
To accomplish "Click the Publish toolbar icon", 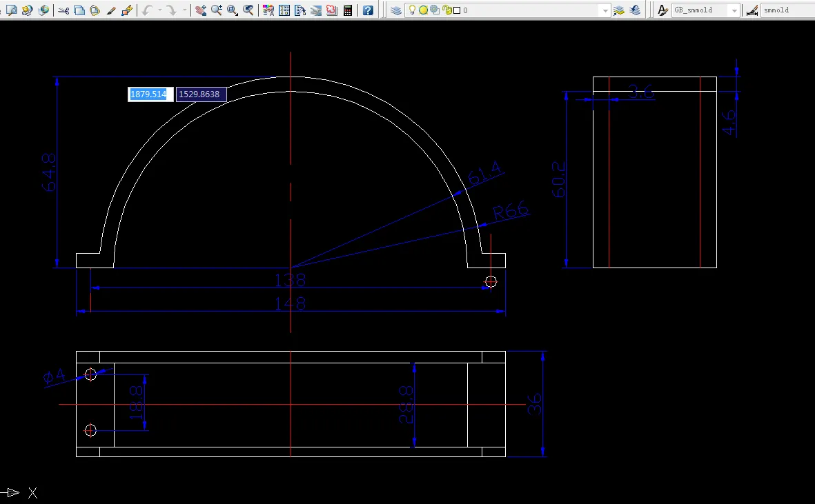I will [27, 10].
